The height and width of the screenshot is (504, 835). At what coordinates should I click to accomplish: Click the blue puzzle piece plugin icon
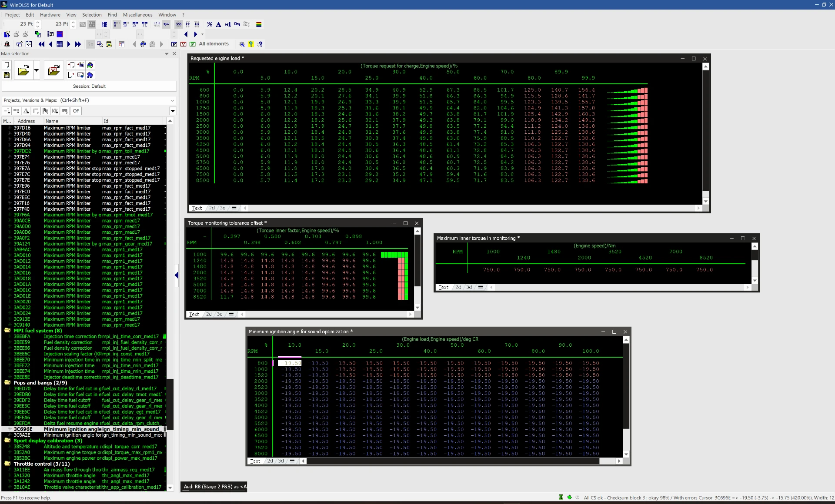[90, 75]
